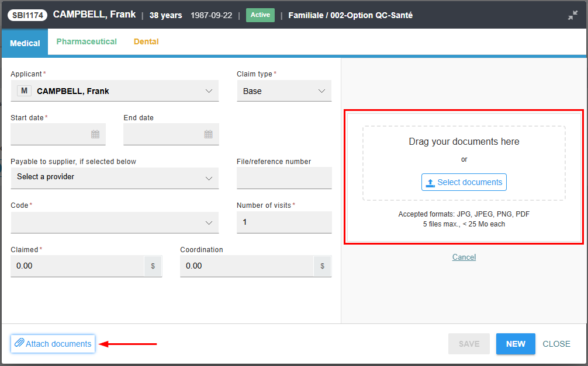
Task: Switch to the Pharmaceutical tab
Action: pos(87,41)
